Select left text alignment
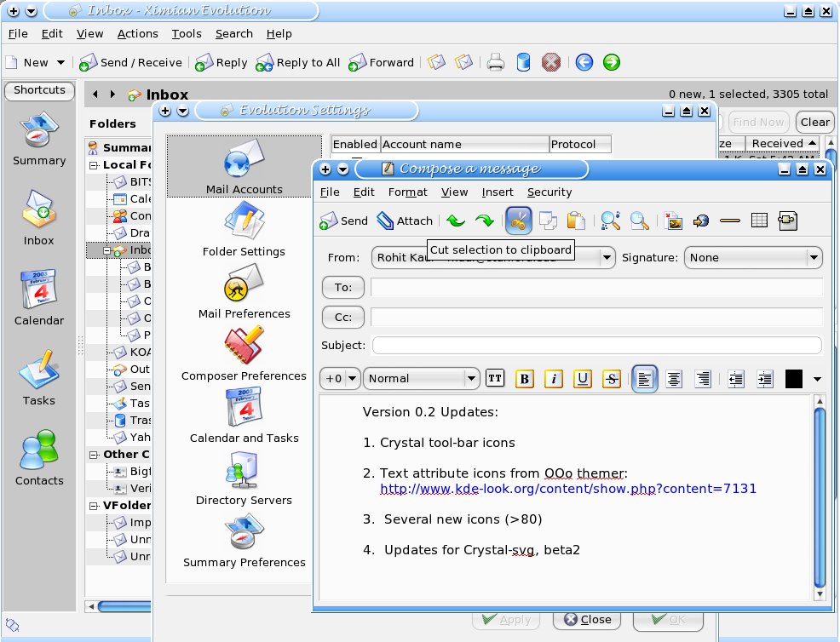The width and height of the screenshot is (840, 642). (645, 379)
